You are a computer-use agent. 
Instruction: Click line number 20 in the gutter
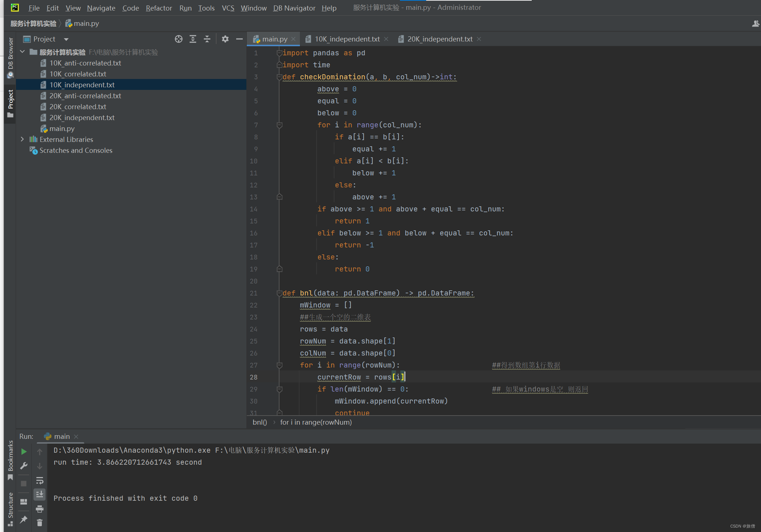pos(254,281)
